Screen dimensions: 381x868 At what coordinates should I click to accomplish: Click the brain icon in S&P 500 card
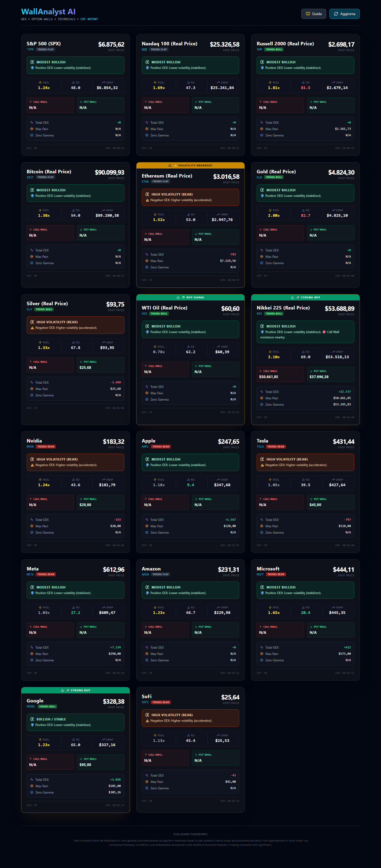(x=32, y=62)
